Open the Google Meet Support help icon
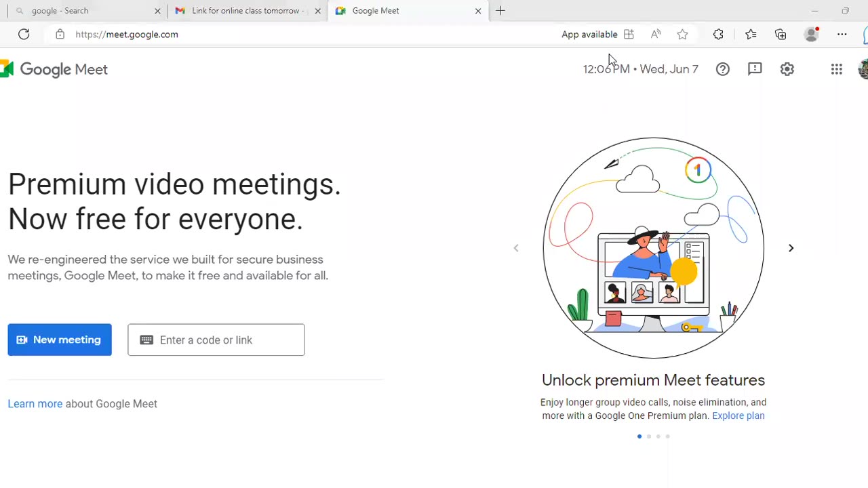This screenshot has height=488, width=868. (x=723, y=68)
